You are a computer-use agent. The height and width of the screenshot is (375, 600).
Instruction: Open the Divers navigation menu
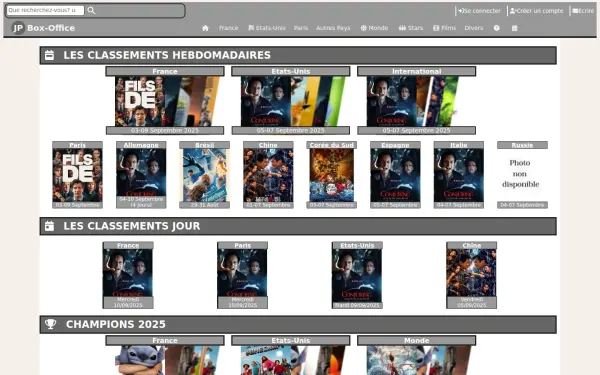[474, 28]
